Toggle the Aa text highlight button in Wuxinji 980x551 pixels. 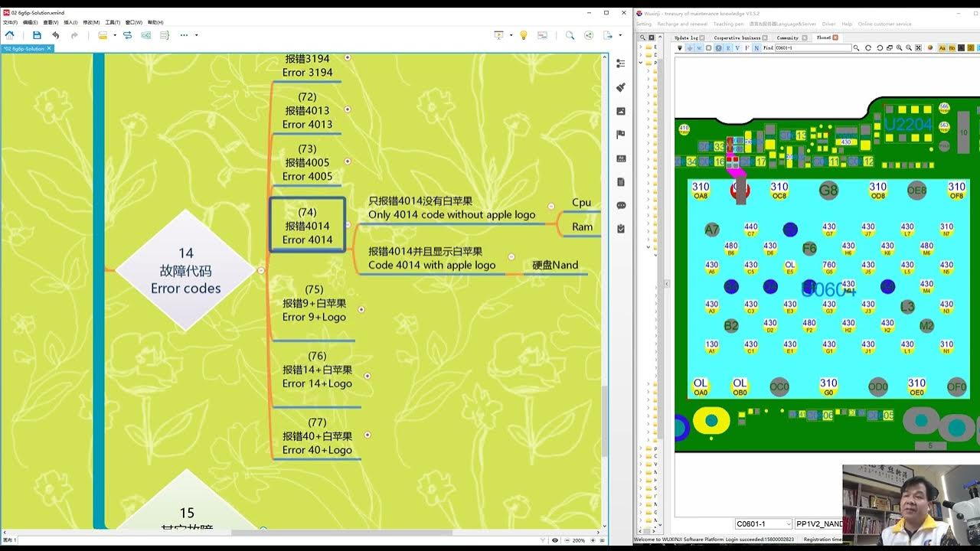pyautogui.click(x=942, y=47)
